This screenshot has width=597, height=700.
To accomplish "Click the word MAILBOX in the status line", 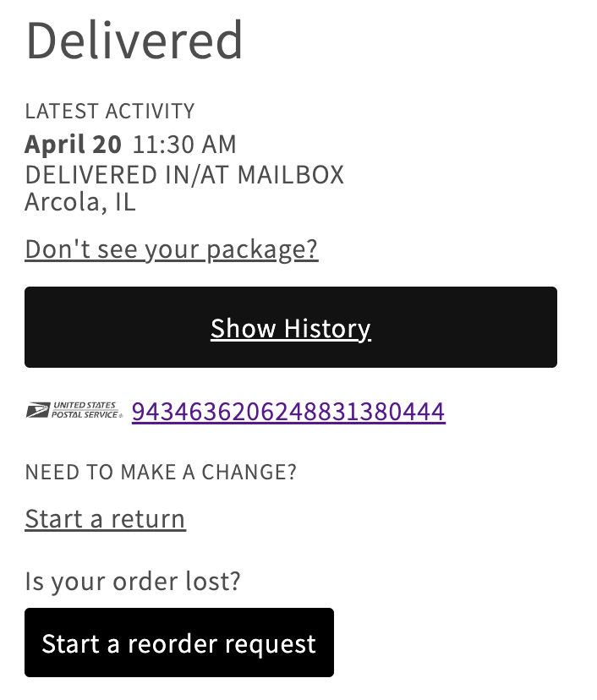I will (290, 175).
